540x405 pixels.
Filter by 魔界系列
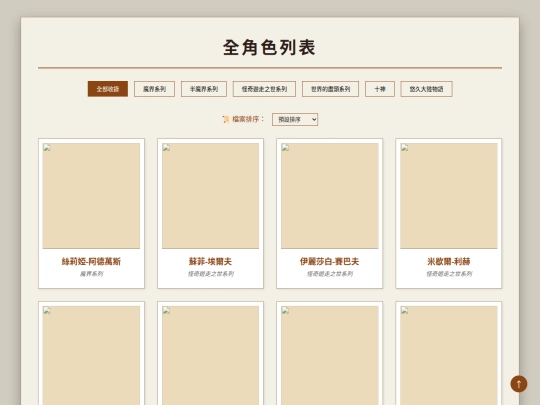(x=154, y=89)
